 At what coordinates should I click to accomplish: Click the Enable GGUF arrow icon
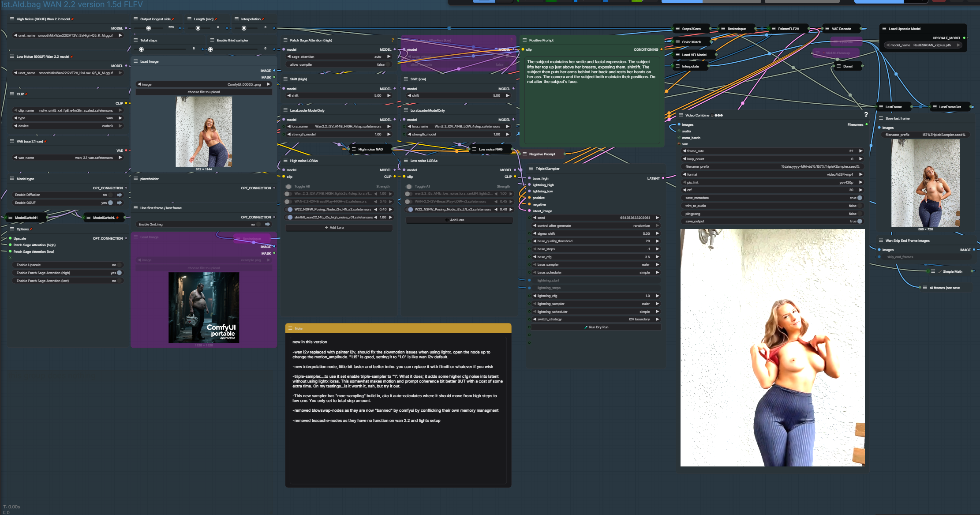[119, 203]
